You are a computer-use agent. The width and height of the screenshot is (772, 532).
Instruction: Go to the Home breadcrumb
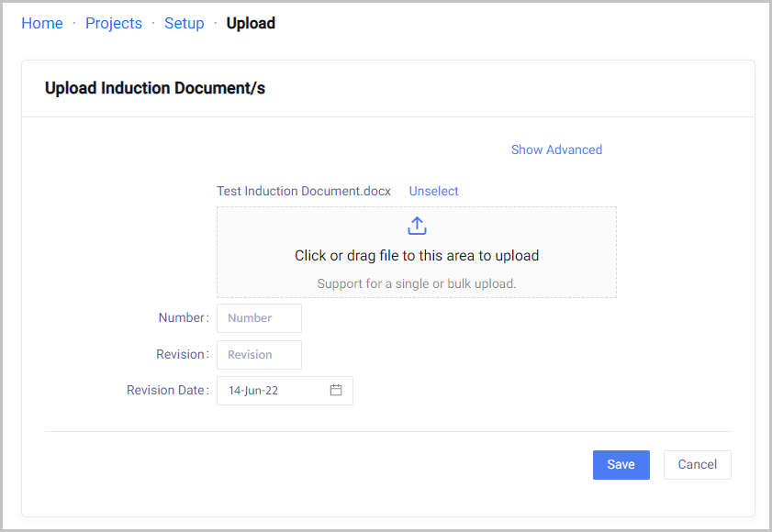click(x=42, y=23)
